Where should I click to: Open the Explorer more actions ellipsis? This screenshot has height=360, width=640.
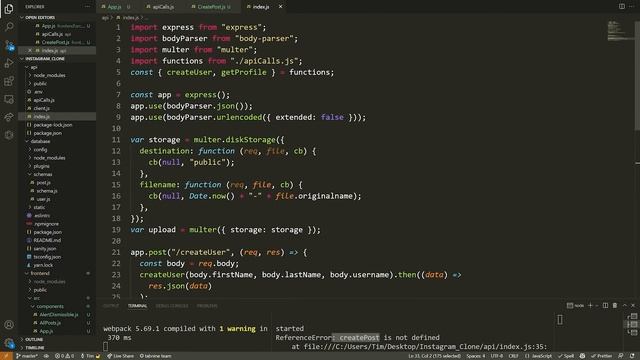(x=87, y=7)
